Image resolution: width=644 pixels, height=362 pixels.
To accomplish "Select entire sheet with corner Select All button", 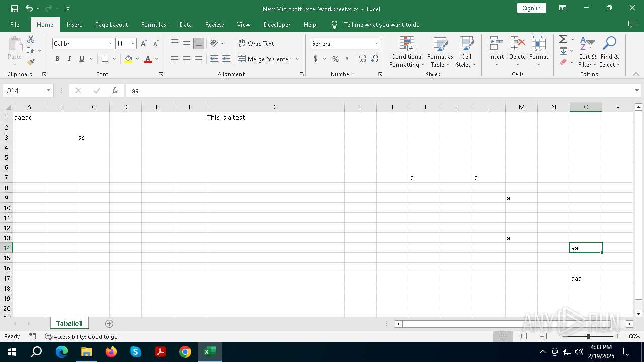I will pyautogui.click(x=8, y=107).
